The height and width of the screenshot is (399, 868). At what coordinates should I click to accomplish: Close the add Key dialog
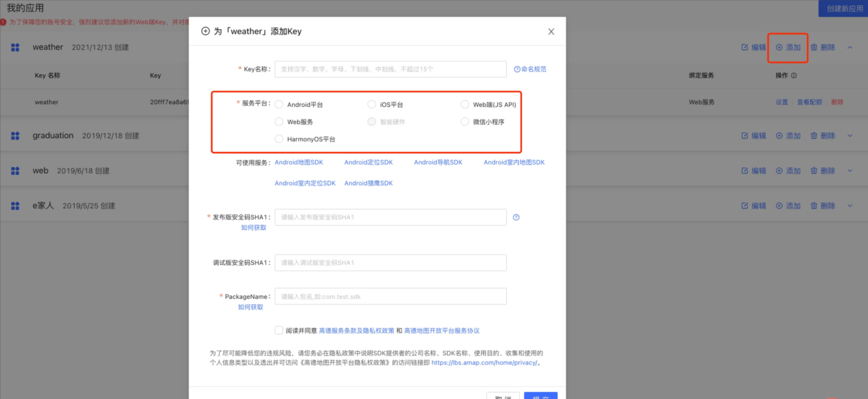[551, 31]
